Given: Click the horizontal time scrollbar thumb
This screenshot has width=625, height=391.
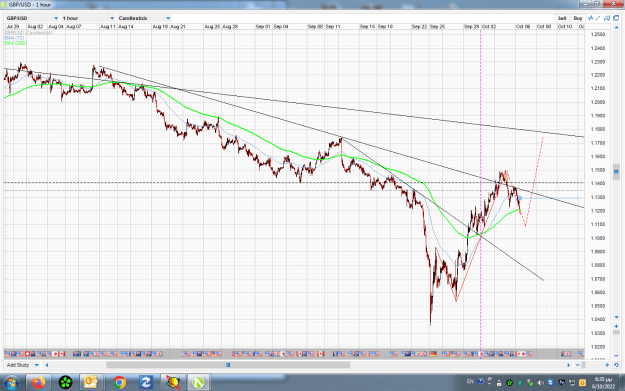Looking at the screenshot, I should click(228, 365).
